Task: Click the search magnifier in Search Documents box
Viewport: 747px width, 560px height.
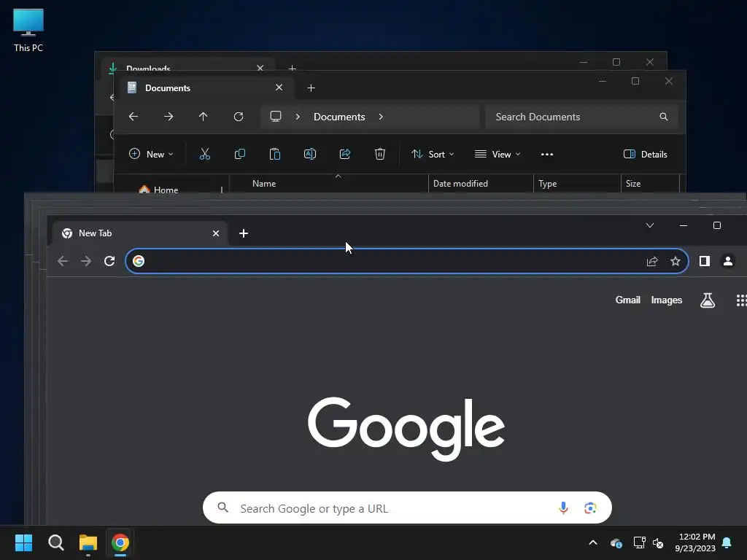Action: (664, 117)
